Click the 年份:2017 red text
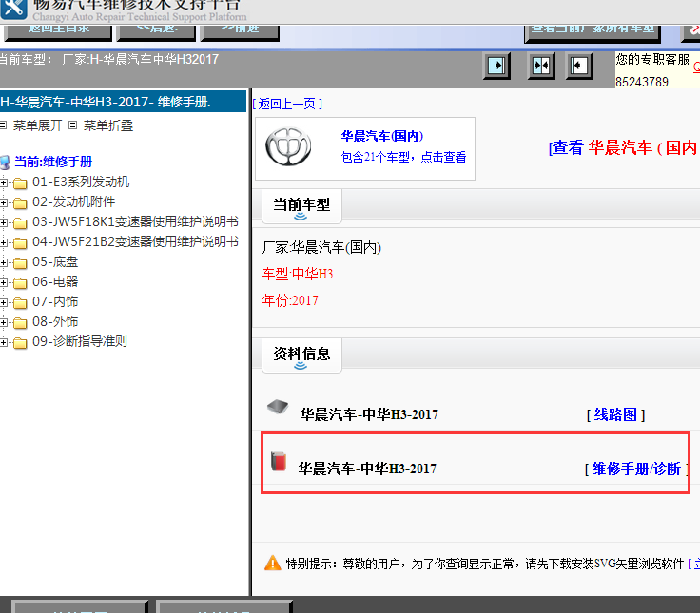Image resolution: width=700 pixels, height=613 pixels. (x=290, y=300)
